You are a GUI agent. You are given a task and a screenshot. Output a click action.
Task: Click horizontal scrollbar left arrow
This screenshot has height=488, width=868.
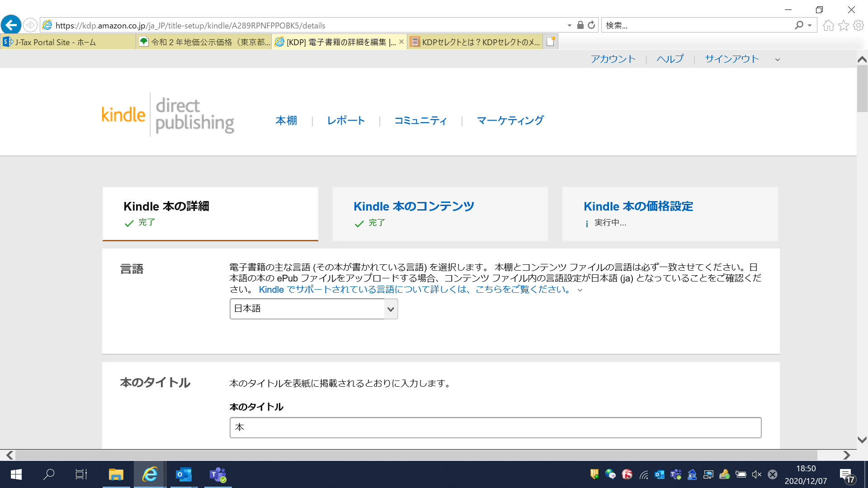point(9,455)
